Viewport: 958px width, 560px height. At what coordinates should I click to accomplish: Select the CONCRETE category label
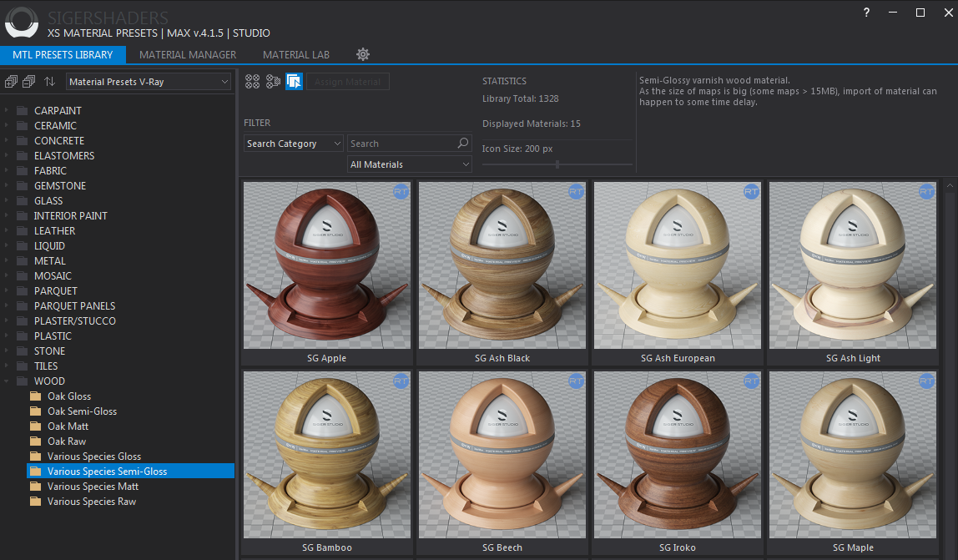click(x=59, y=140)
